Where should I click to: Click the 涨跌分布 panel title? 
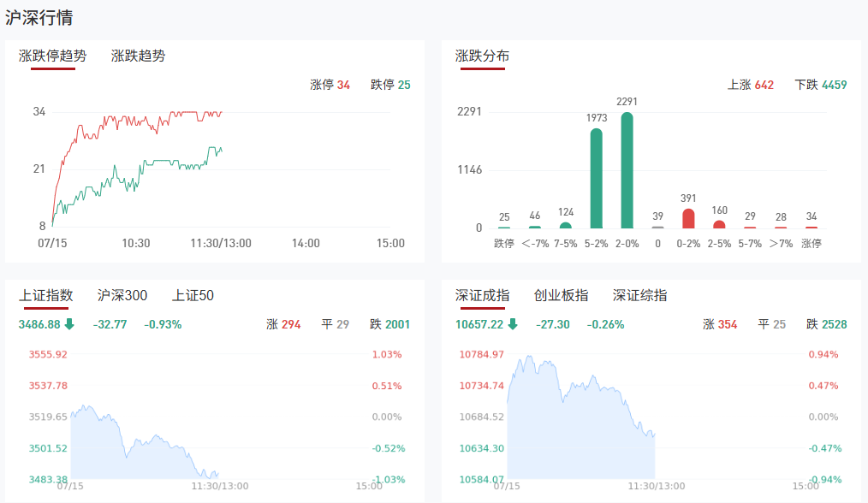point(482,56)
